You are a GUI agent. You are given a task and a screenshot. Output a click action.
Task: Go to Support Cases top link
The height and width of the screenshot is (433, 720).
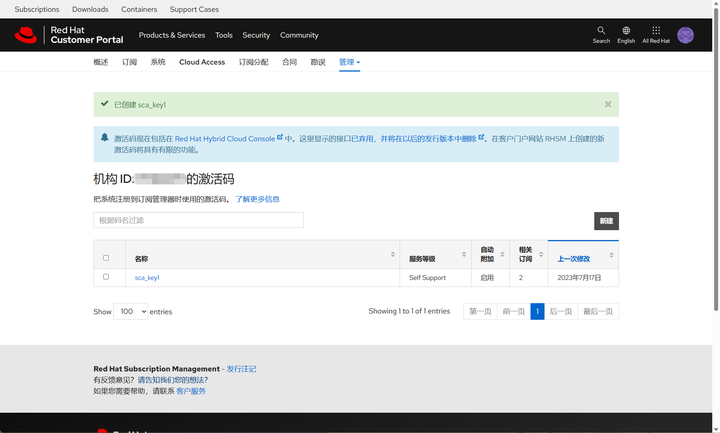point(194,9)
